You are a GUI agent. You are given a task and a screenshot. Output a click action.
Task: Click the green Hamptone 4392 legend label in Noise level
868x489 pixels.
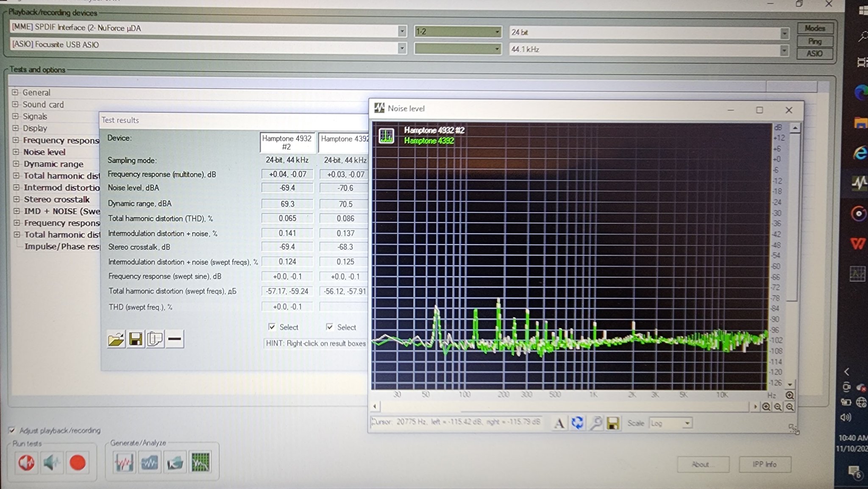[x=429, y=141]
